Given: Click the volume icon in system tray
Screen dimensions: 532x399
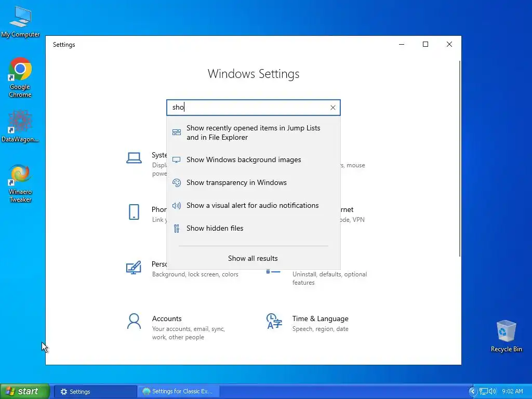Looking at the screenshot, I should (x=493, y=391).
